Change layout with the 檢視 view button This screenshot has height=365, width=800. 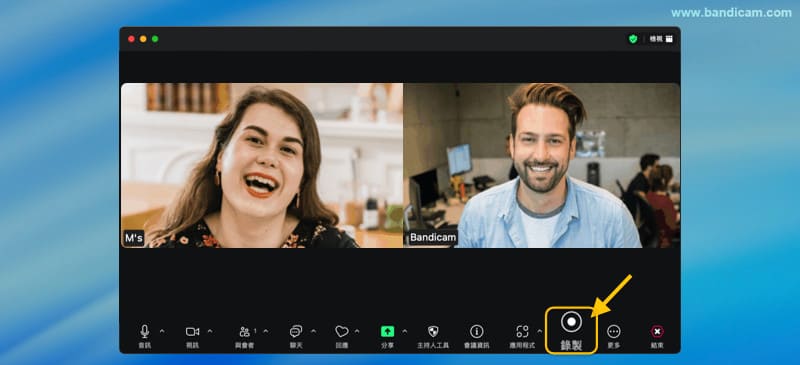click(x=661, y=39)
